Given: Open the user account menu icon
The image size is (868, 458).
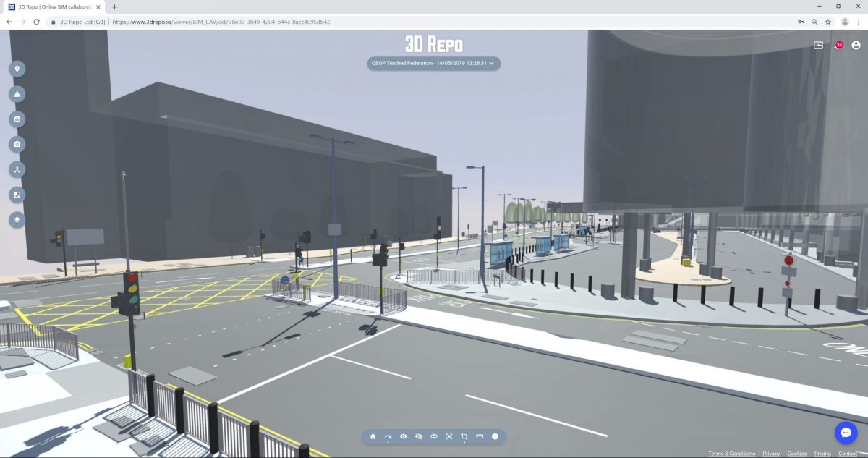Looking at the screenshot, I should click(856, 45).
